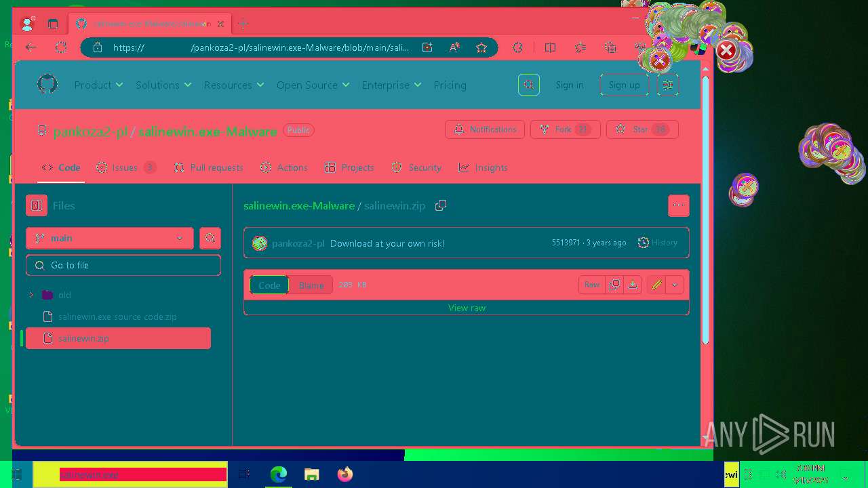Click the Sign in link
868x488 pixels.
[570, 85]
